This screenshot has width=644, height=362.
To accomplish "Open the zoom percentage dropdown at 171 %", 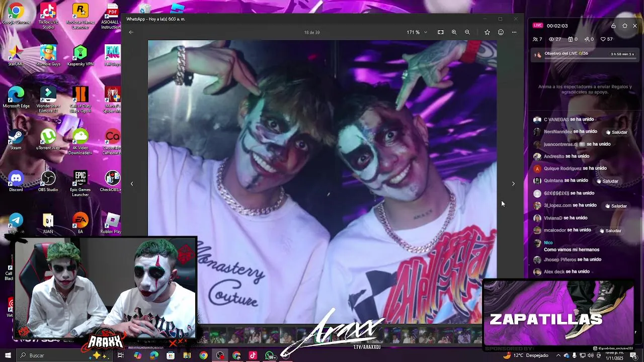I will coord(417,32).
